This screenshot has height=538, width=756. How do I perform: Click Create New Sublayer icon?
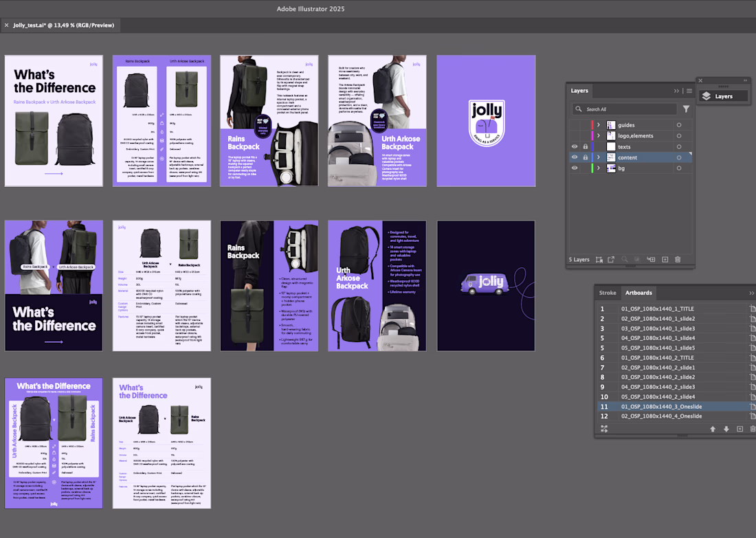651,260
